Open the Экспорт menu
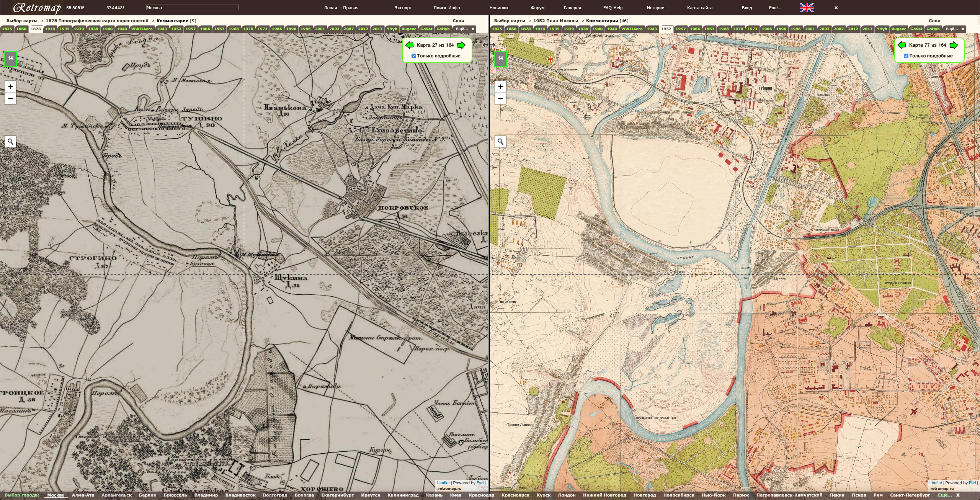 pyautogui.click(x=403, y=8)
